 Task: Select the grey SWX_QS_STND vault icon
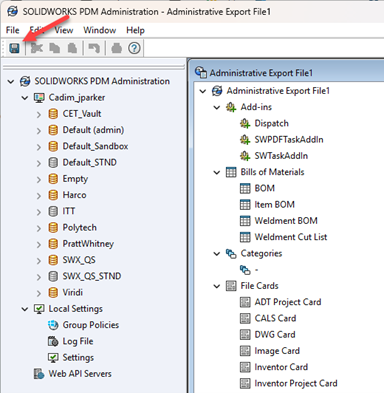[x=53, y=276]
